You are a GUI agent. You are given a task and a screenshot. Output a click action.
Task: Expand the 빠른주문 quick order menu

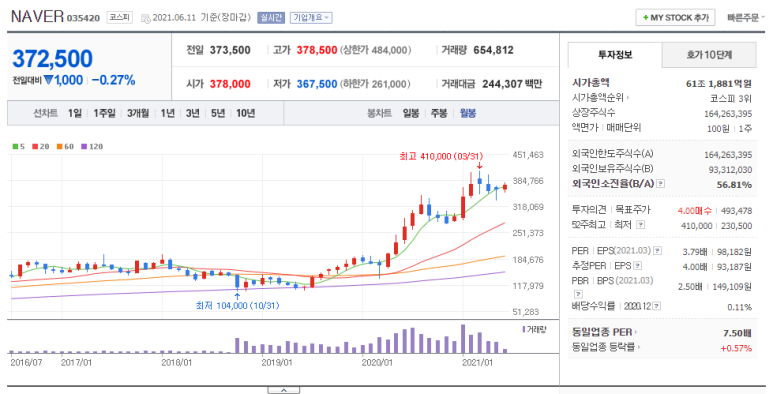point(746,18)
